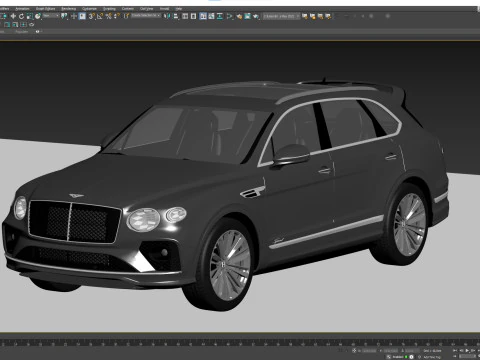Open the Rendered Frame Window
Screen dimensions: 480x360
click(247, 16)
